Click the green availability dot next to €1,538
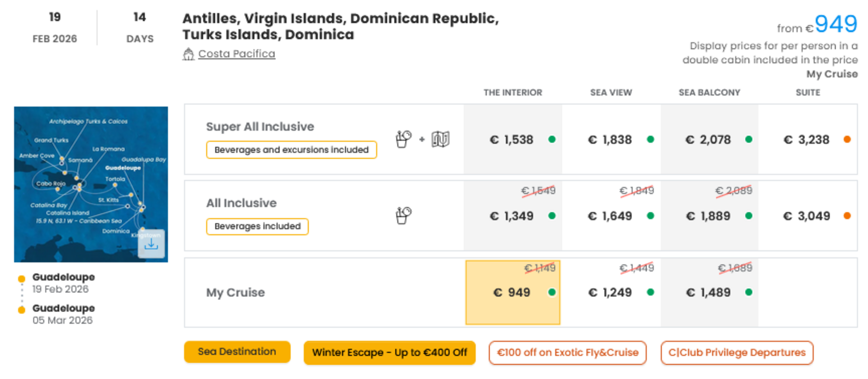 tap(552, 139)
